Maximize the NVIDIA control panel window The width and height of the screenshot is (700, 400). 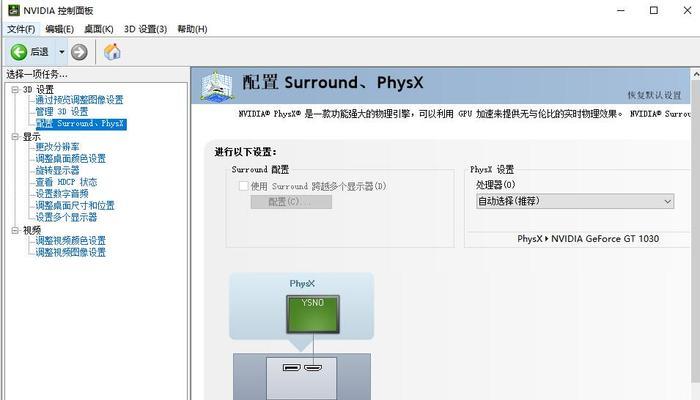654,10
